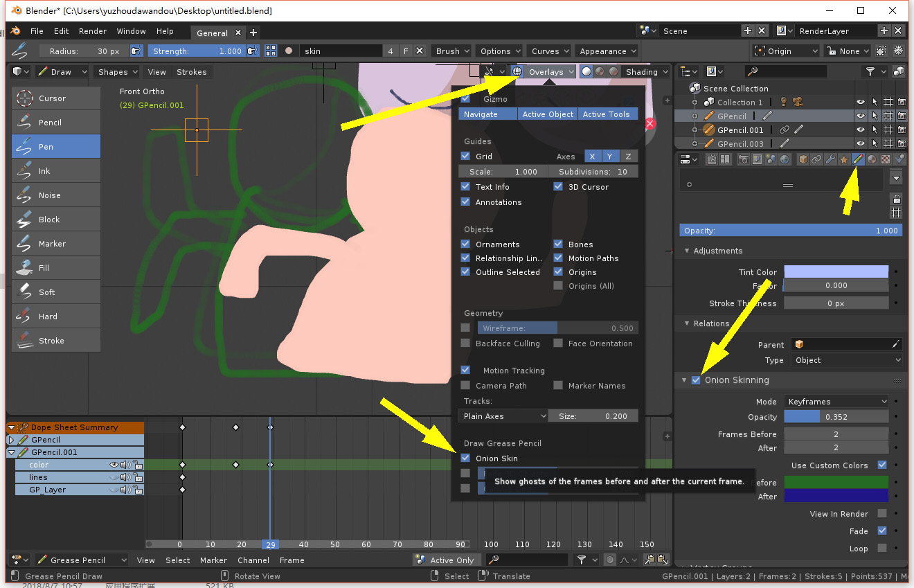This screenshot has width=914, height=588.
Task: Open the Shading dropdown
Action: [x=647, y=72]
